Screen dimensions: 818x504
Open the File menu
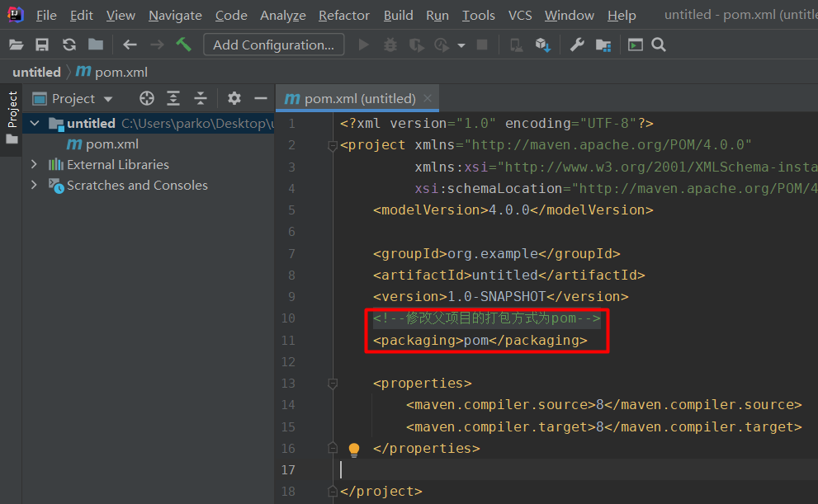(x=46, y=16)
